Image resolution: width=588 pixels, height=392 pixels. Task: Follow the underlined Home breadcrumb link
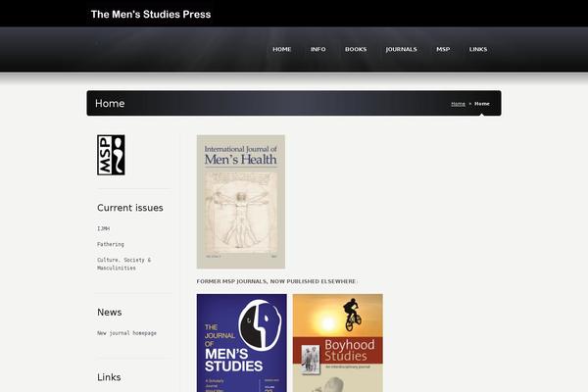tap(458, 104)
